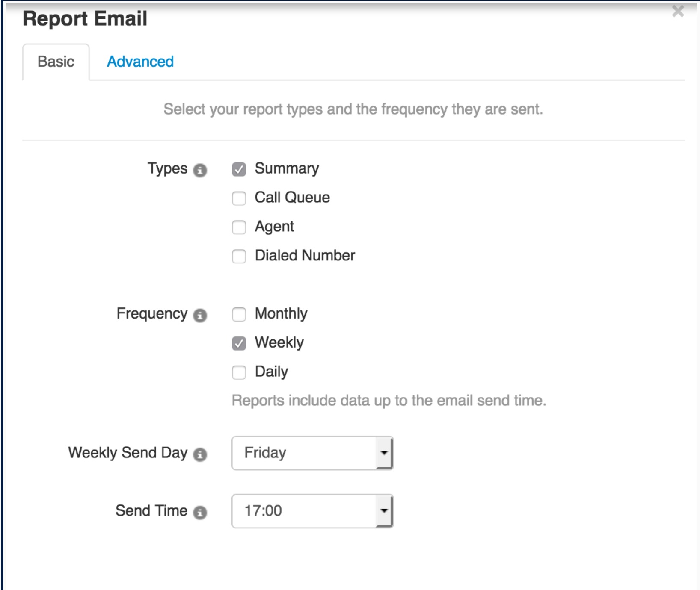Viewport: 700px width, 590px height.
Task: Switch to the Advanced tab
Action: pos(140,61)
